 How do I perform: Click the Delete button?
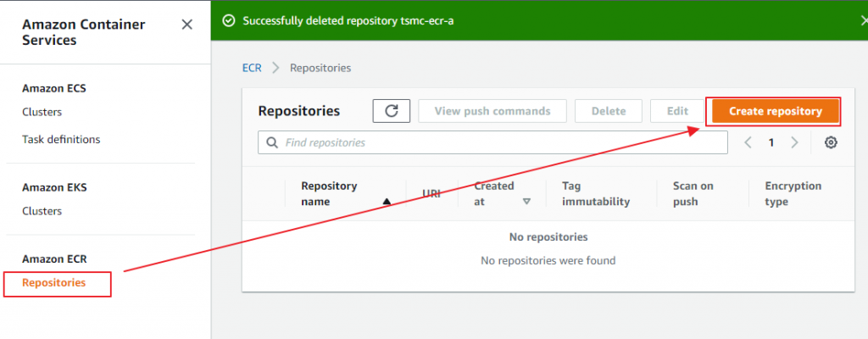click(609, 111)
